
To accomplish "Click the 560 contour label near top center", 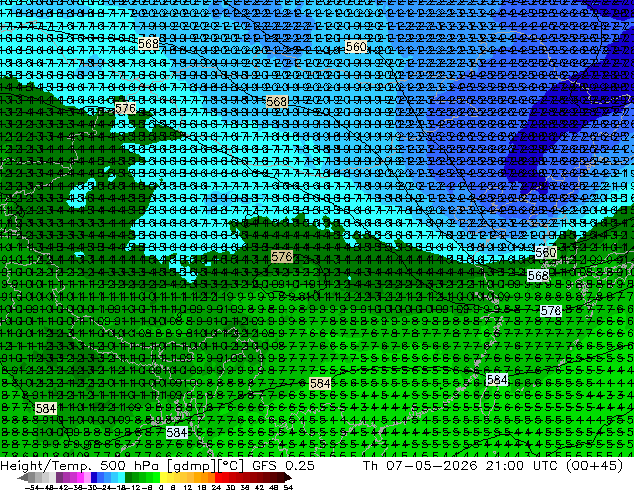I will coord(356,47).
